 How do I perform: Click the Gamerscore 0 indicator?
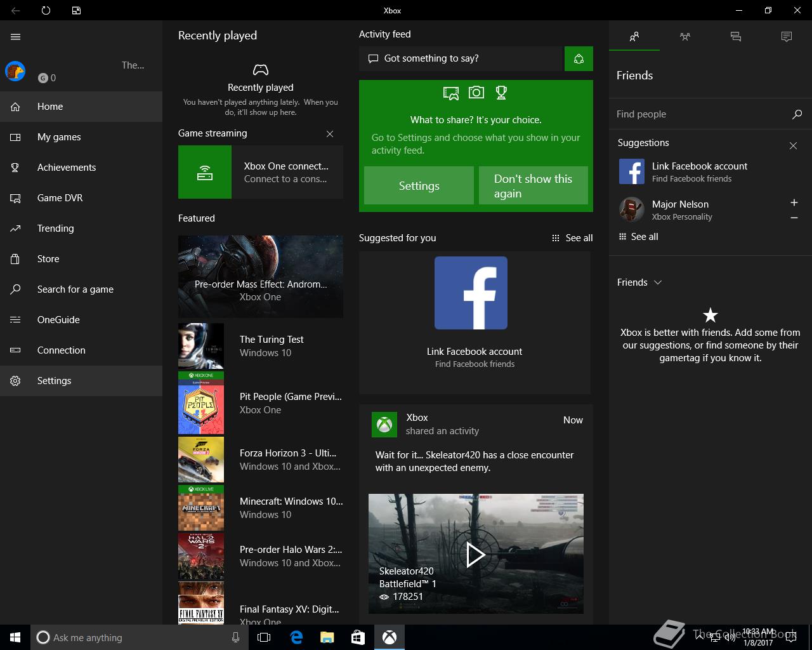pos(47,77)
